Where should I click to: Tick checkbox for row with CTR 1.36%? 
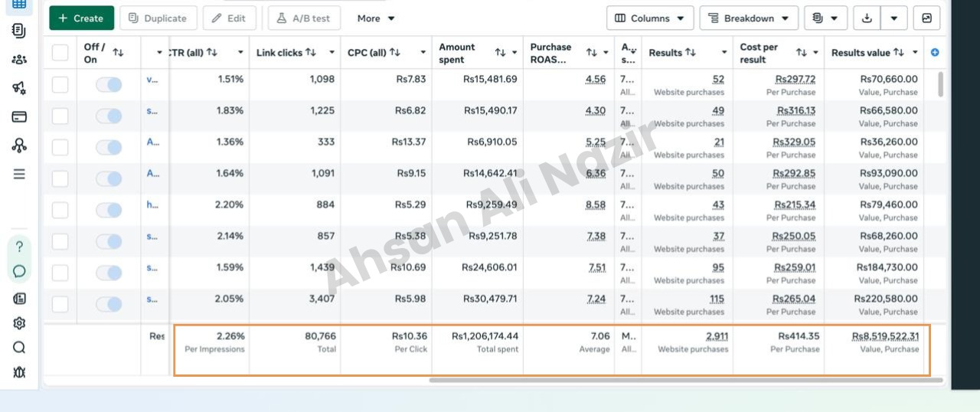coord(60,147)
